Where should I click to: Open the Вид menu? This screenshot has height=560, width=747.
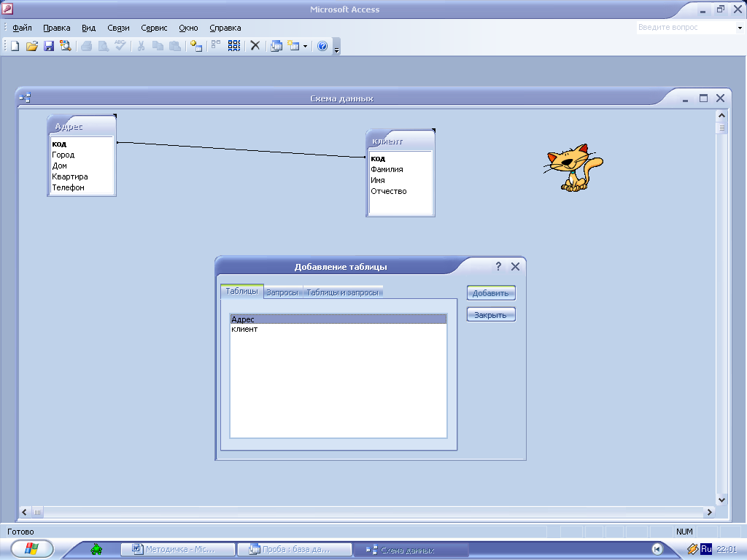pos(88,28)
